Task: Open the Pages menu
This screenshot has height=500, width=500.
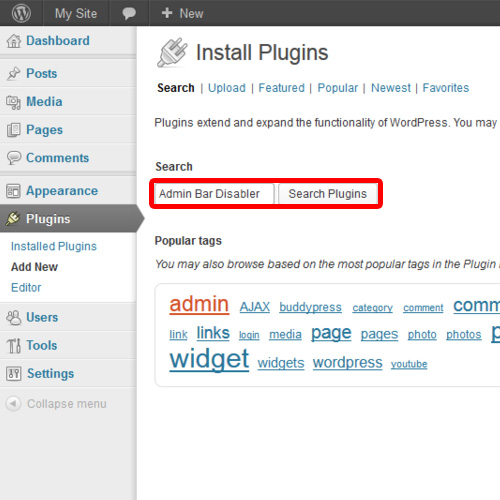Action: click(x=44, y=130)
